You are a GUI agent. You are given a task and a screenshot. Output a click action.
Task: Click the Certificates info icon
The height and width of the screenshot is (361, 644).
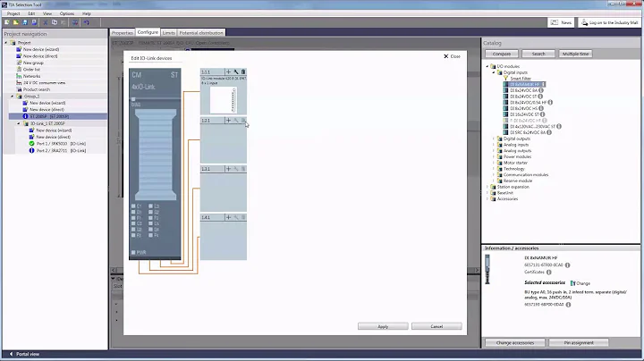548,272
